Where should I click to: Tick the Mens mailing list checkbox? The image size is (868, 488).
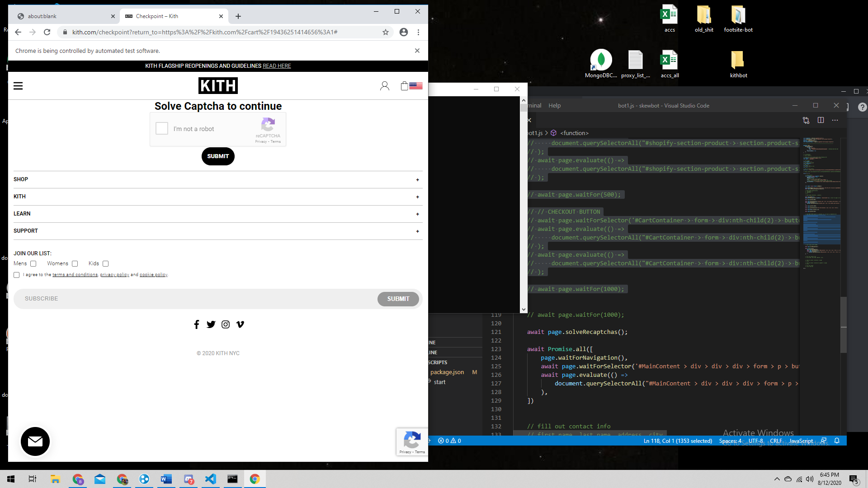click(x=33, y=264)
